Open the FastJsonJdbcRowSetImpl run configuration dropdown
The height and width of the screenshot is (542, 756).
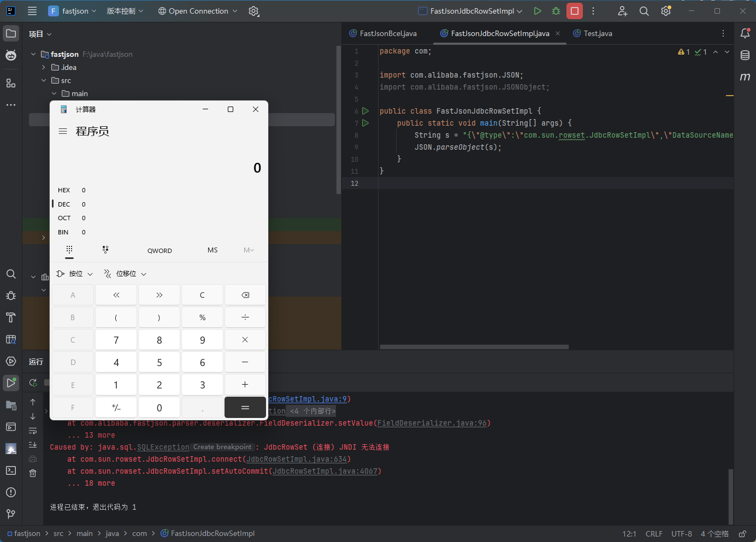coord(470,11)
